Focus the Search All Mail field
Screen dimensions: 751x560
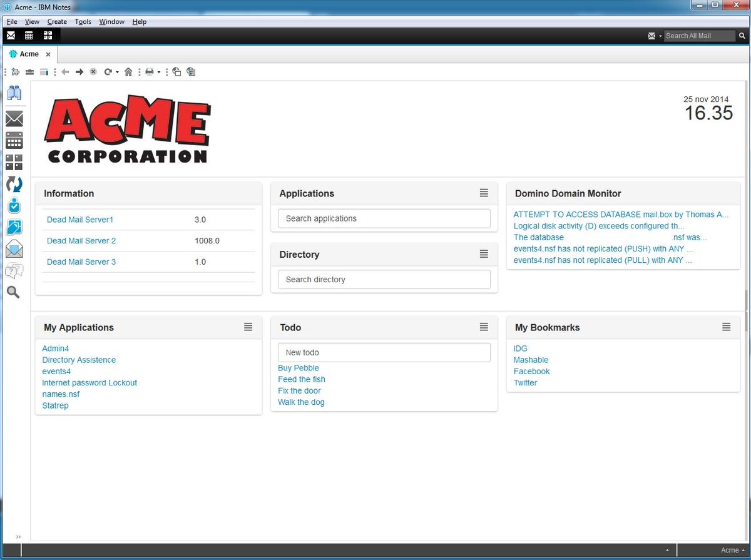[699, 36]
